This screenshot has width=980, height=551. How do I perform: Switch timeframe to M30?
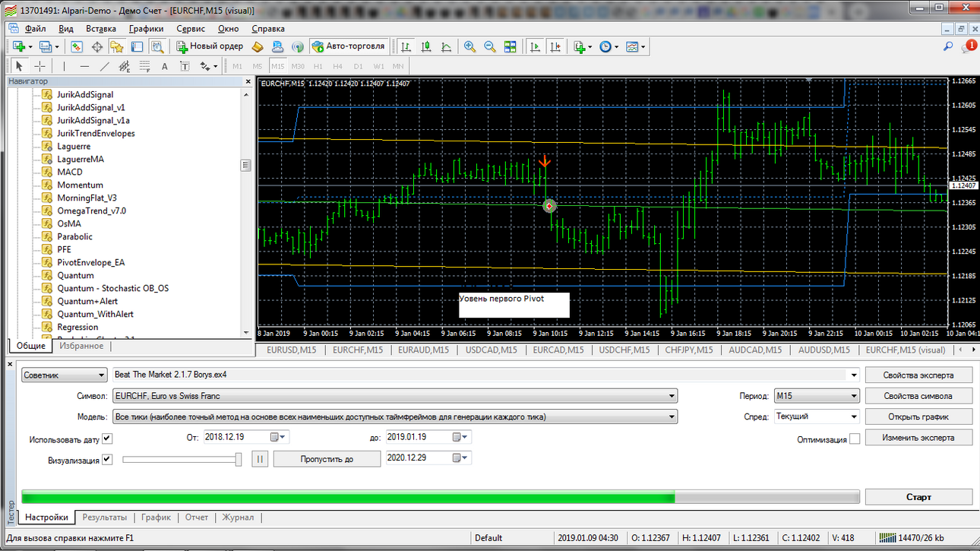(298, 66)
